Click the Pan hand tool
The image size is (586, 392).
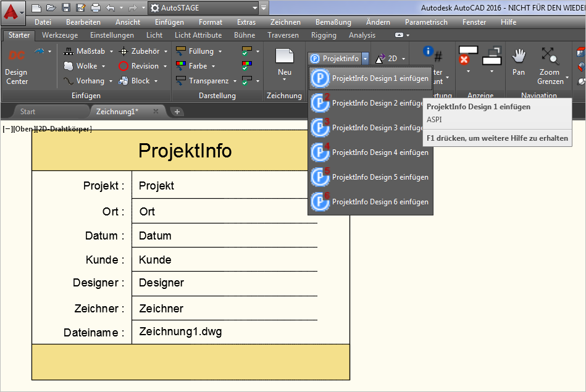[518, 62]
